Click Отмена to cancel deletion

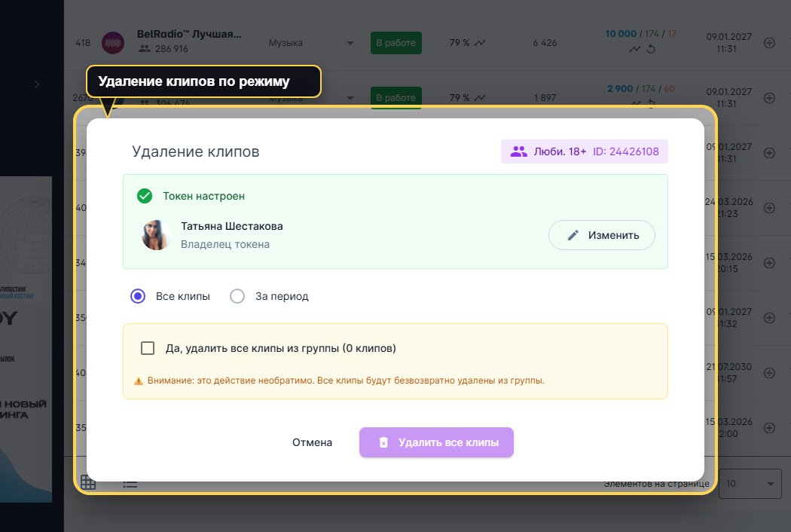(312, 442)
